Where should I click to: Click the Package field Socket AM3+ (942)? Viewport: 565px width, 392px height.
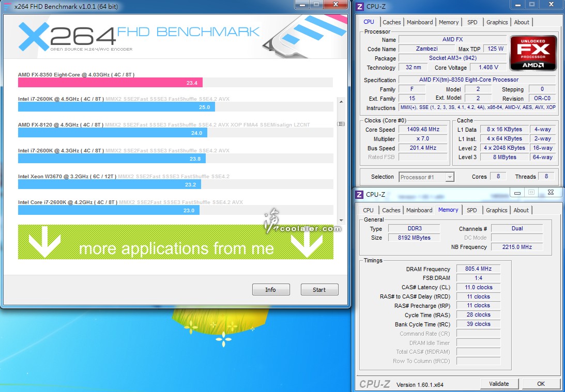[453, 58]
